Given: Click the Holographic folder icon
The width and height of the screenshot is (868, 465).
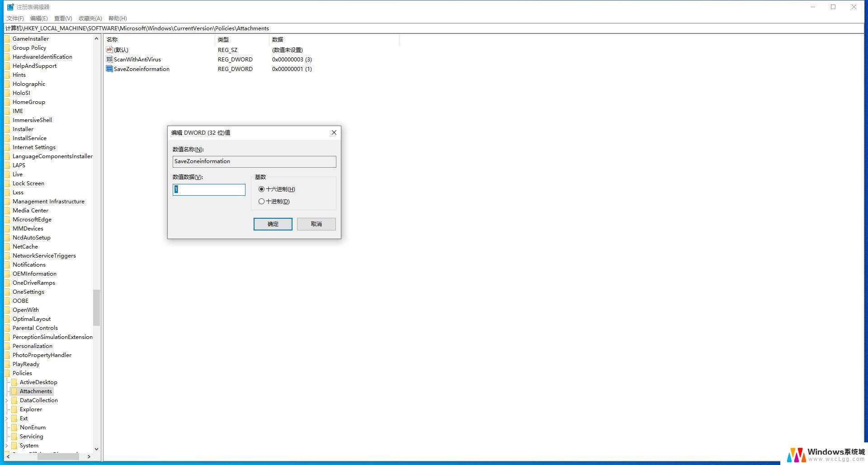Looking at the screenshot, I should 7,84.
